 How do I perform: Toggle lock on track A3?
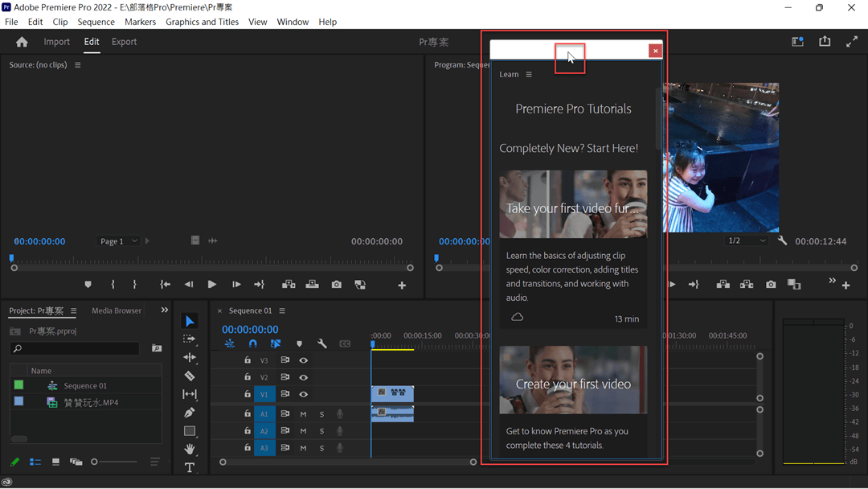248,447
